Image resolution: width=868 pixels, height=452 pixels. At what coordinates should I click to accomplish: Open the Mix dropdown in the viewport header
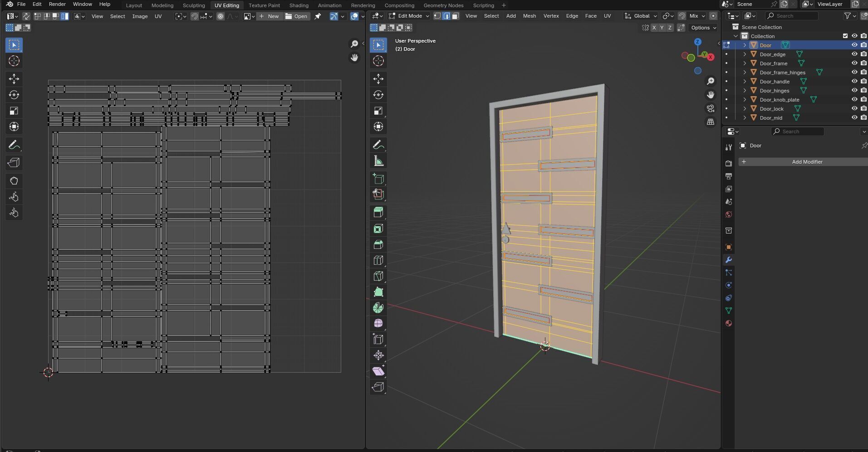coord(697,16)
